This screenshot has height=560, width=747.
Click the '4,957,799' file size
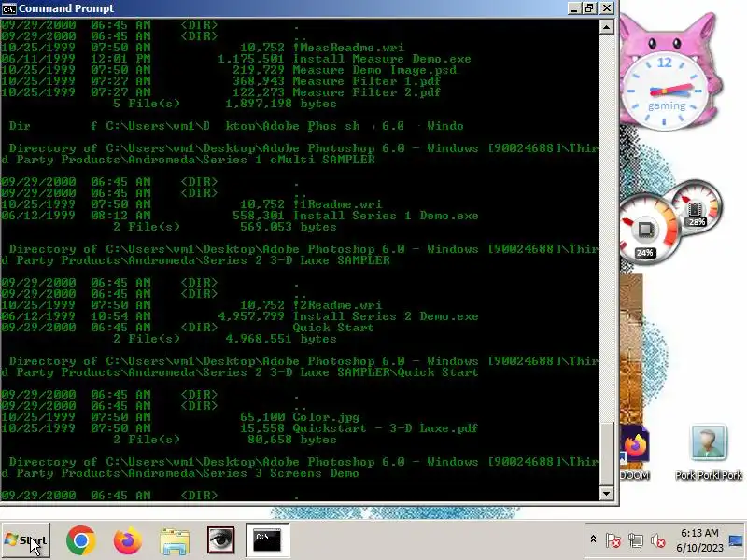(251, 316)
